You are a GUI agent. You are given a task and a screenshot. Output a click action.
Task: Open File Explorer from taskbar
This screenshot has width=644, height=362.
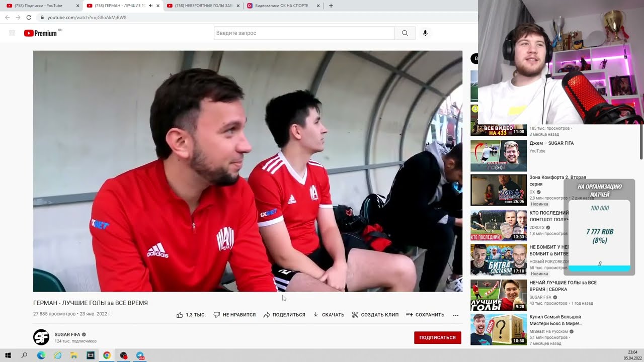[x=74, y=355]
